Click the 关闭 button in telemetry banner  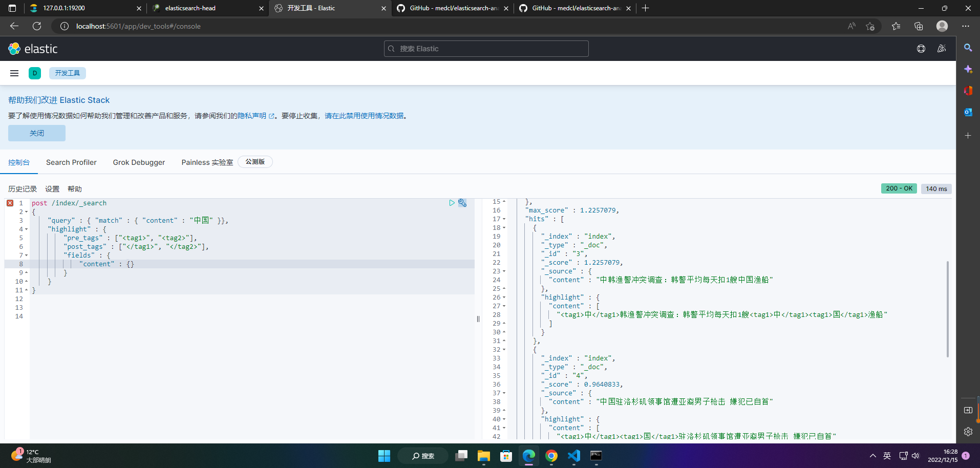(37, 133)
